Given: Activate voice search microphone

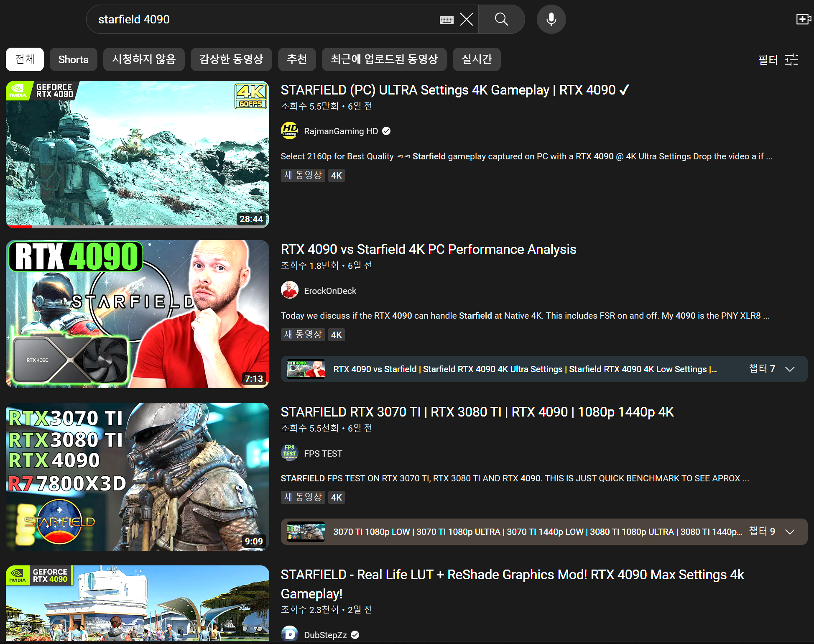Looking at the screenshot, I should pyautogui.click(x=551, y=19).
